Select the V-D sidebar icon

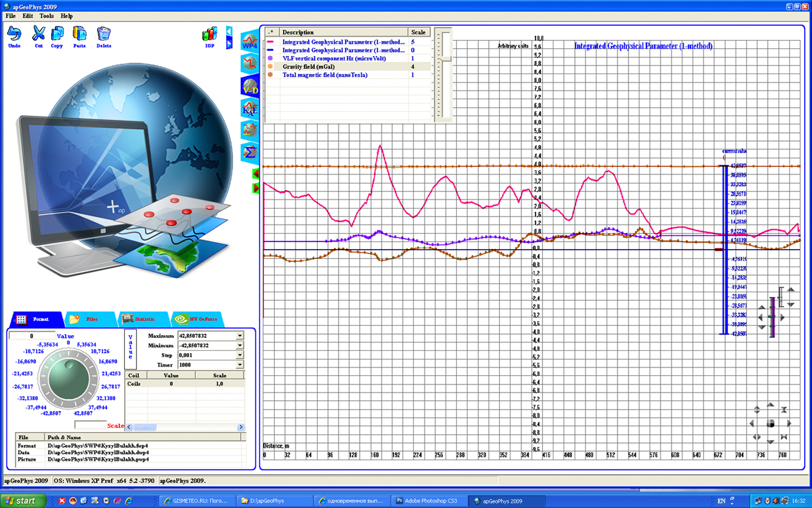250,86
